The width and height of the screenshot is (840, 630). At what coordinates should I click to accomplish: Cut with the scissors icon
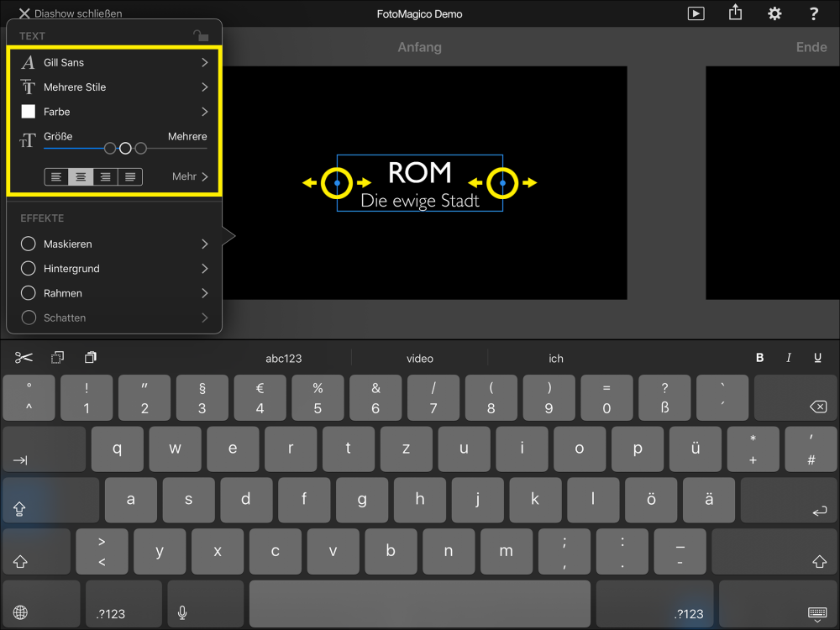coord(24,357)
